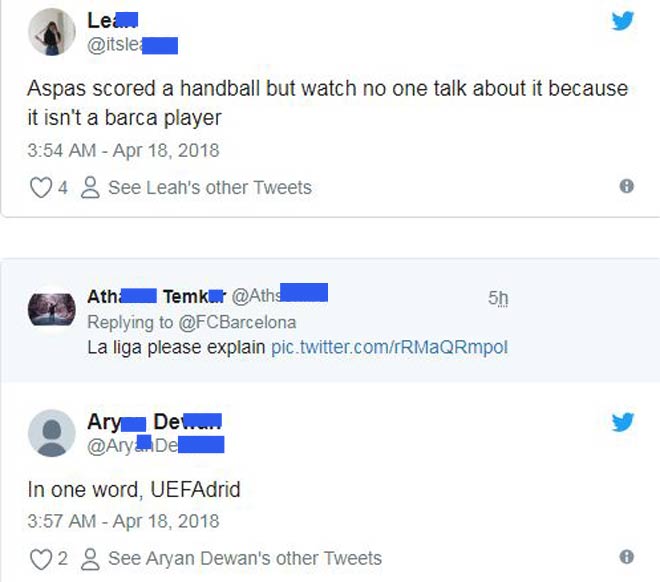Screen dimensions: 660x582
Task: Click the Twitter bird icon on Aryan Dewan's tweet
Action: [623, 422]
